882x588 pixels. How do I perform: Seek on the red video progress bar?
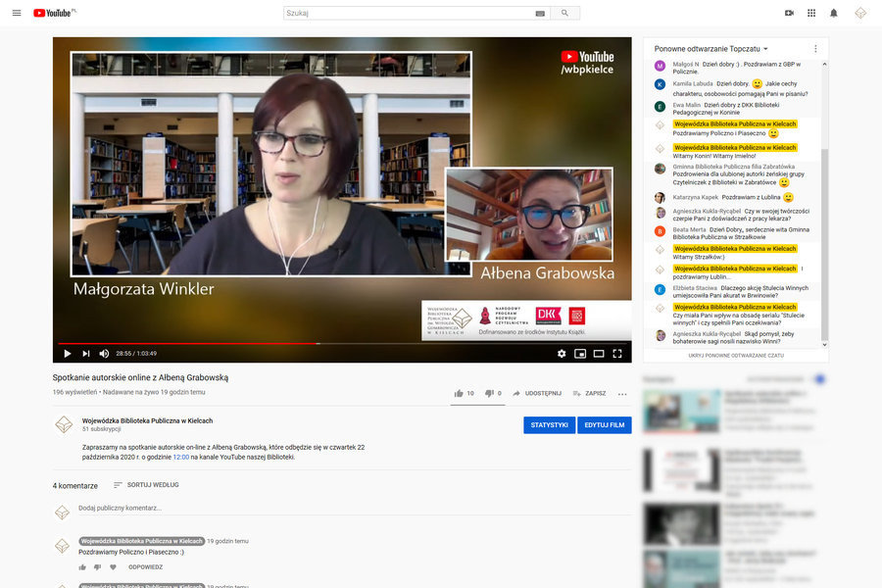[196, 343]
